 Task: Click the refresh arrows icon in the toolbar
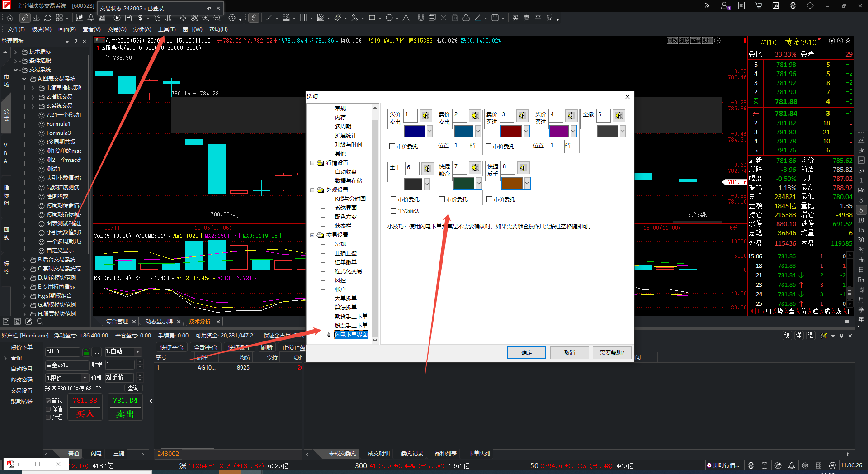47,18
